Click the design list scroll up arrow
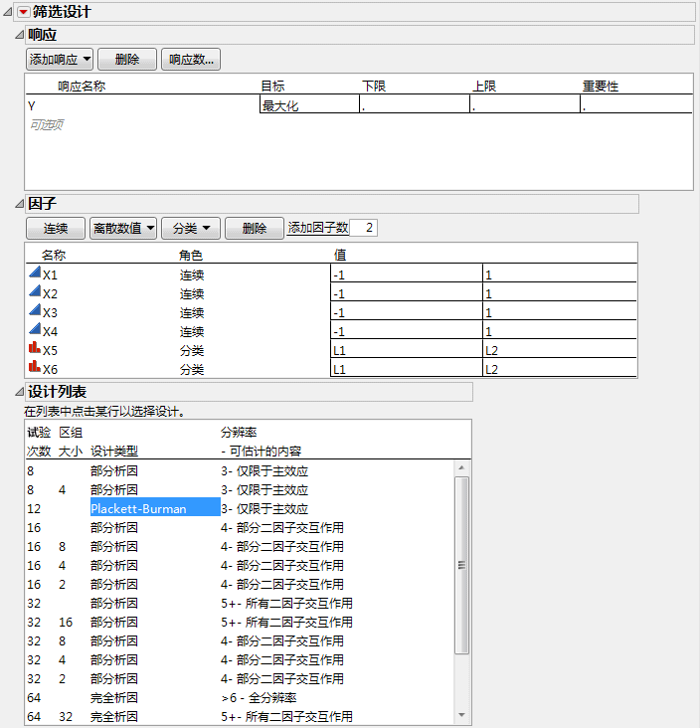The image size is (700, 728). [462, 467]
